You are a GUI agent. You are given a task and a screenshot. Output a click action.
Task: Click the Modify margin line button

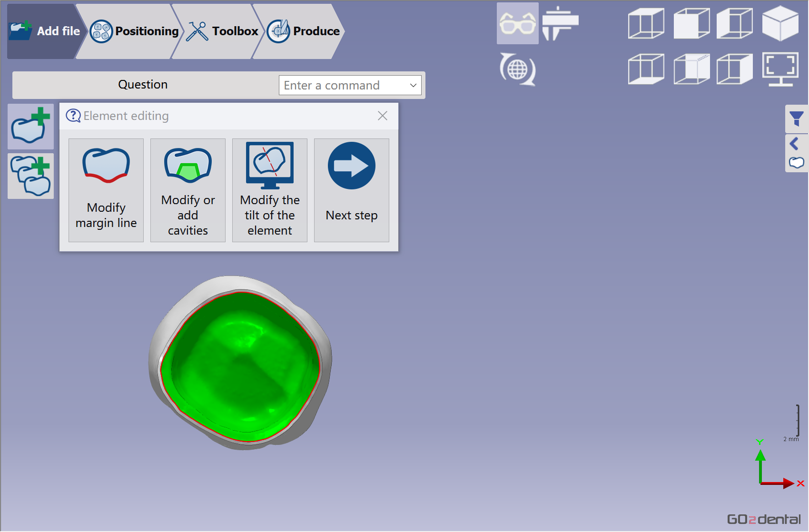[x=106, y=190]
